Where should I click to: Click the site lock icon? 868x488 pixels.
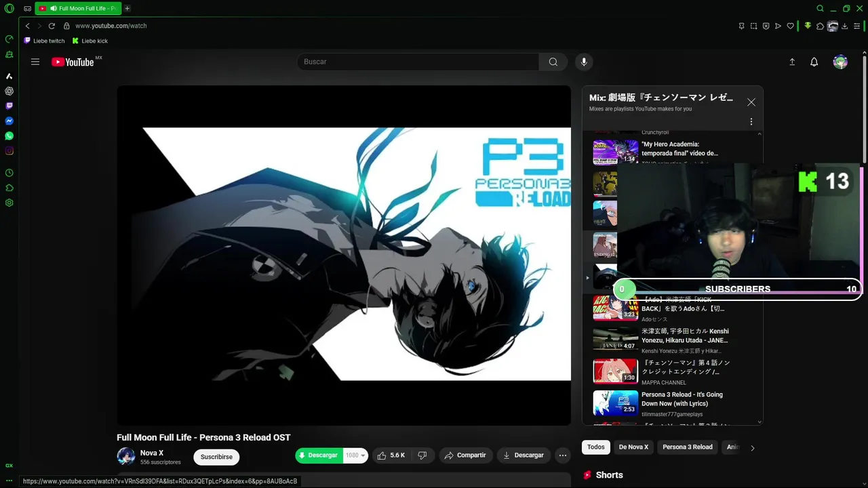pyautogui.click(x=66, y=26)
